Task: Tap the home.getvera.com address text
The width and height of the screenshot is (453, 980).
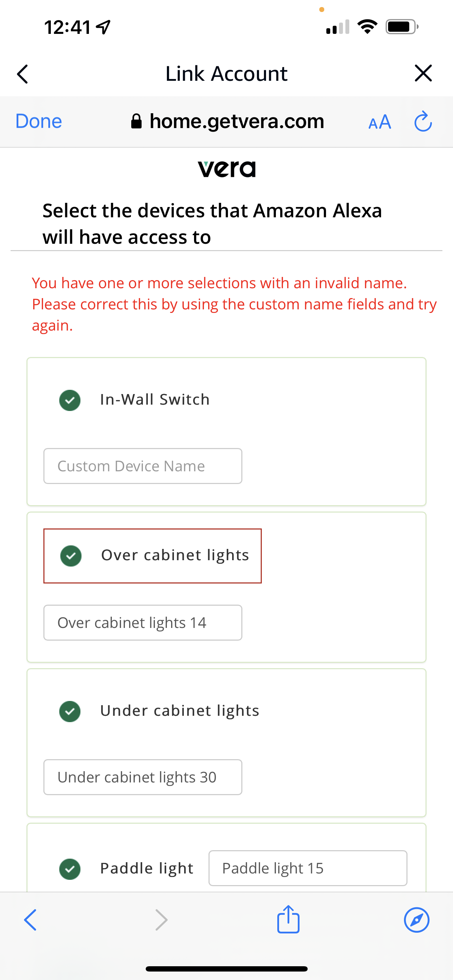Action: click(237, 122)
